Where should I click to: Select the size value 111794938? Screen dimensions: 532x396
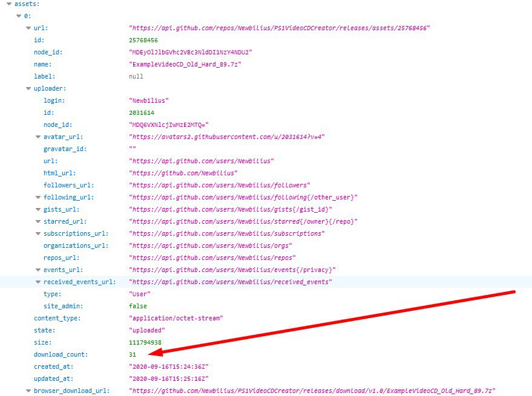[x=145, y=342]
